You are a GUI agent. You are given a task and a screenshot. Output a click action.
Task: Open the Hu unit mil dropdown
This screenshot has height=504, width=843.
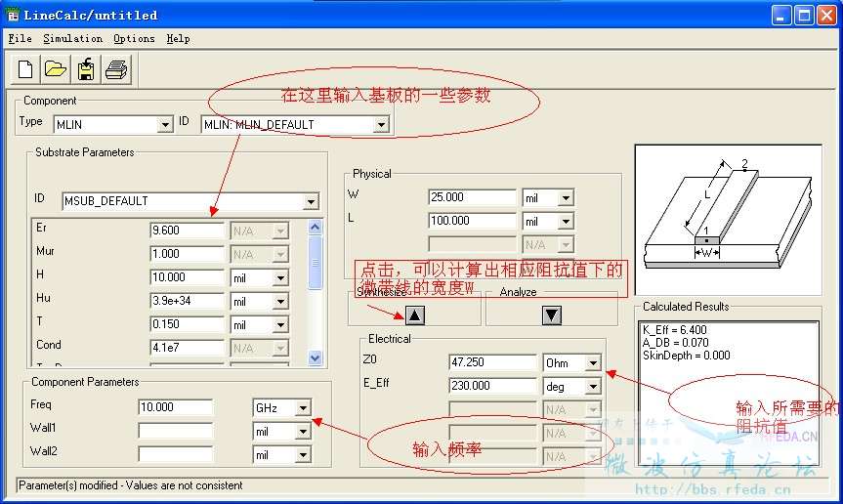(x=280, y=302)
